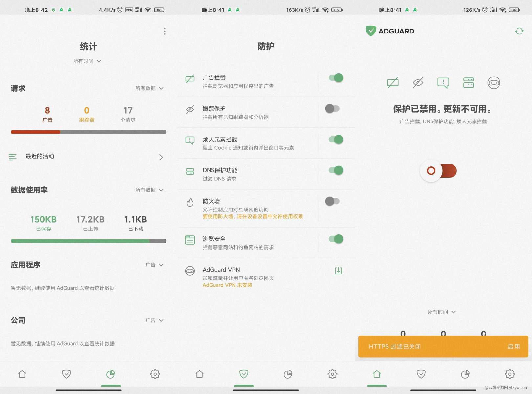Tap the VPN mask icon on the home screen
This screenshot has width=532, height=394.
(494, 83)
